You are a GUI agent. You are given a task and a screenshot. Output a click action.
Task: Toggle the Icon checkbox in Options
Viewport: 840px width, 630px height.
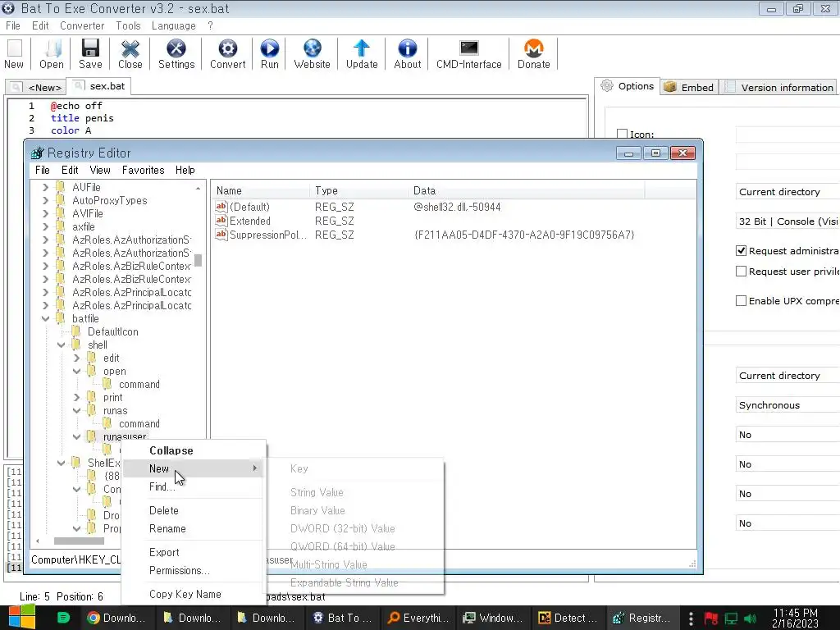[x=622, y=134]
